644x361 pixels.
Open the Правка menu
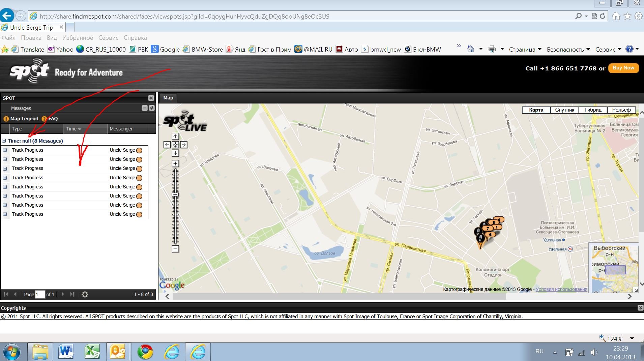(31, 38)
